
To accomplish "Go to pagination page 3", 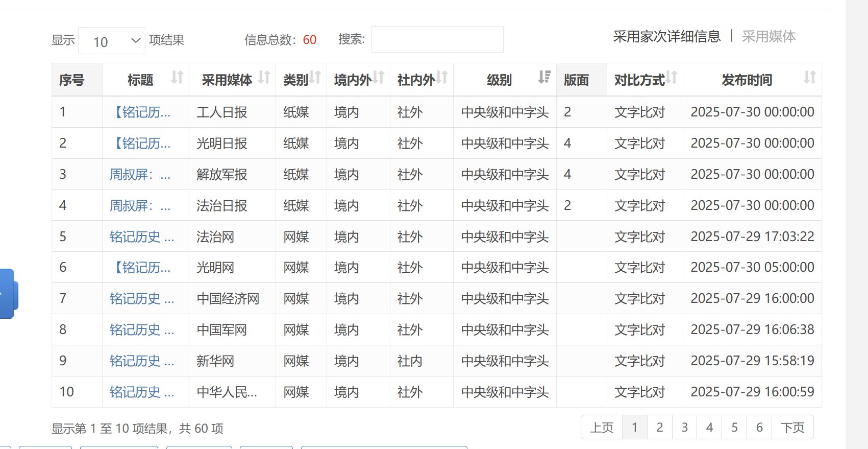I will point(685,428).
